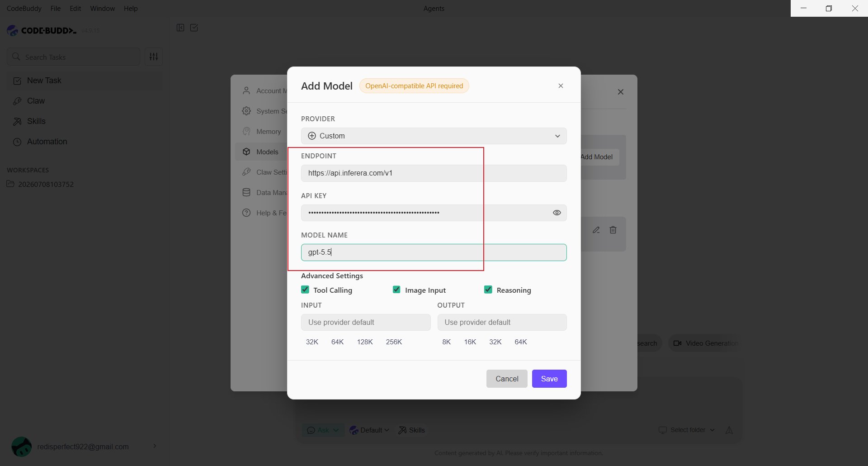Expand the account menu chevron
868x466 pixels.
coord(155,446)
